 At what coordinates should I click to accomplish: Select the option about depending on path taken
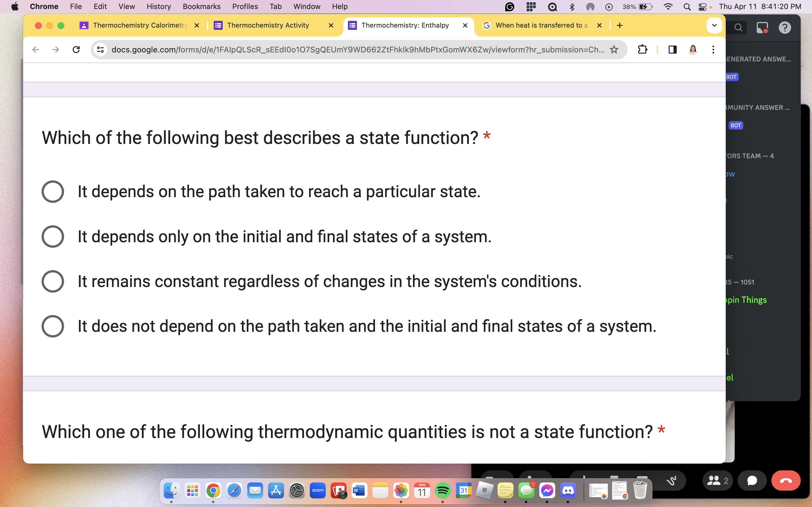pyautogui.click(x=53, y=192)
